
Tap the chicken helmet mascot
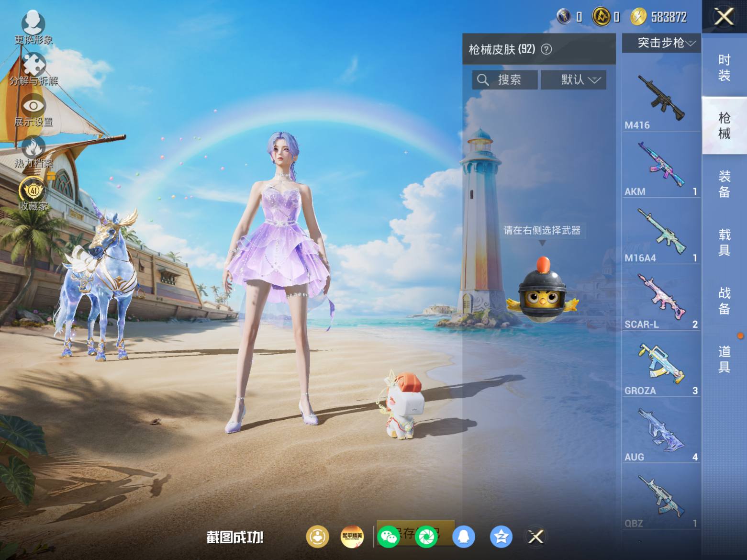543,291
